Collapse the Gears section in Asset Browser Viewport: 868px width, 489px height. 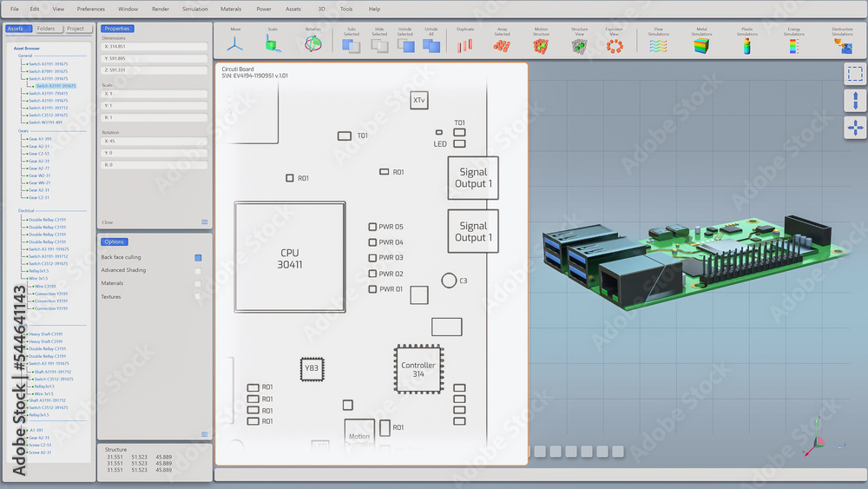23,131
